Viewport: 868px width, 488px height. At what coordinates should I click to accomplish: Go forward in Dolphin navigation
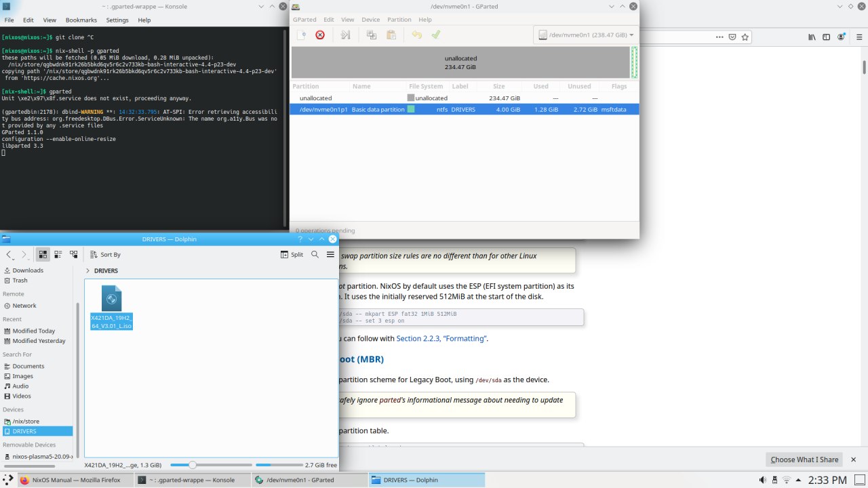click(24, 254)
